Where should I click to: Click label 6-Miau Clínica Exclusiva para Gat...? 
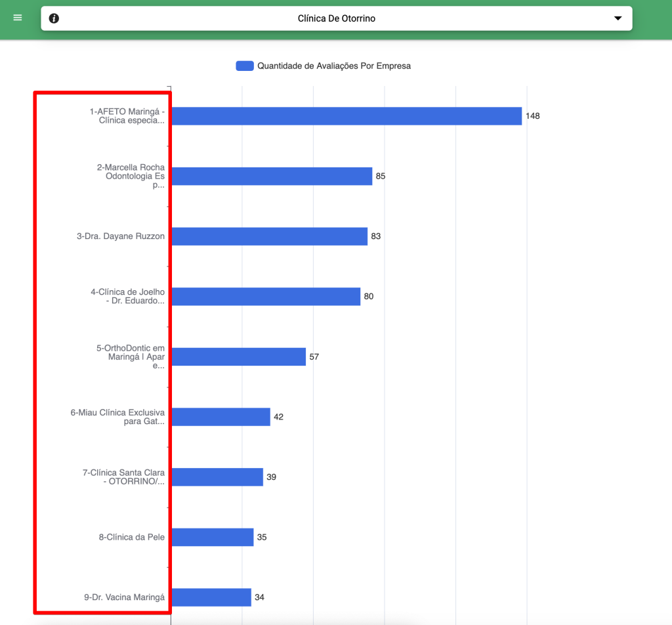pyautogui.click(x=117, y=417)
